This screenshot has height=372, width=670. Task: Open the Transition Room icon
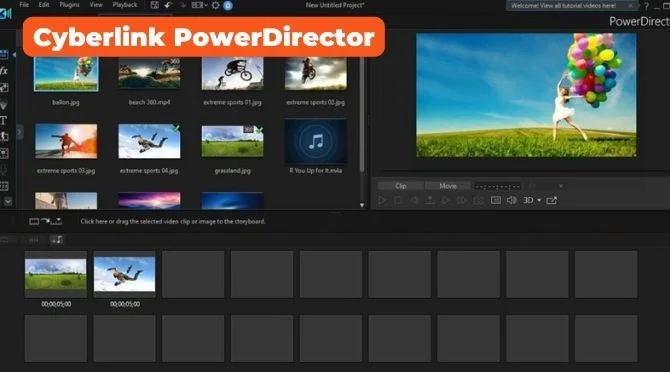tap(4, 137)
